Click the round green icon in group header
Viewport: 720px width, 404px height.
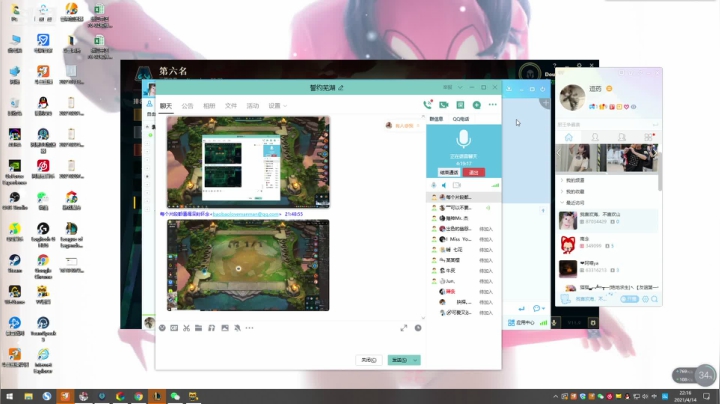coord(477,105)
